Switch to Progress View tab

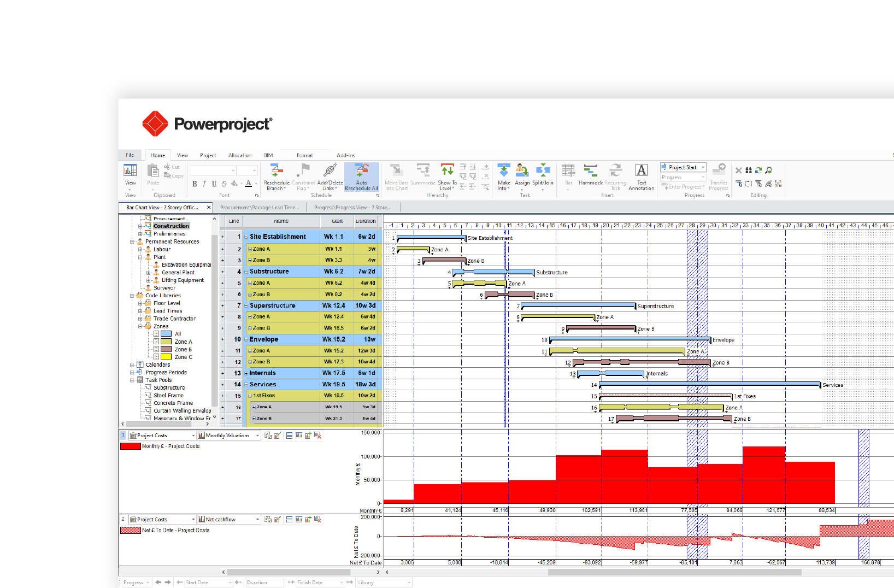coord(352,208)
